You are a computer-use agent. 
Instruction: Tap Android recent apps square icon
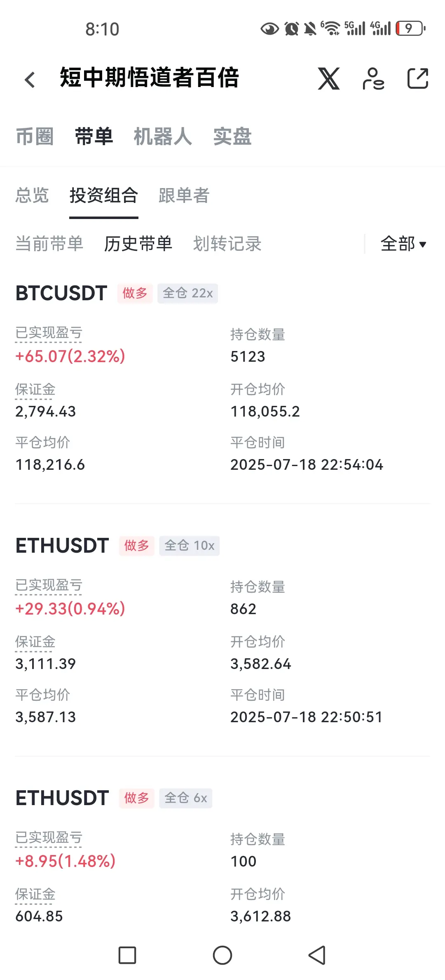[127, 955]
